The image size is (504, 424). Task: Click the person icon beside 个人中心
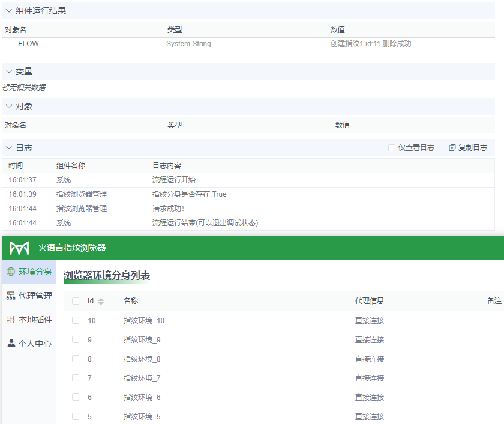point(11,343)
